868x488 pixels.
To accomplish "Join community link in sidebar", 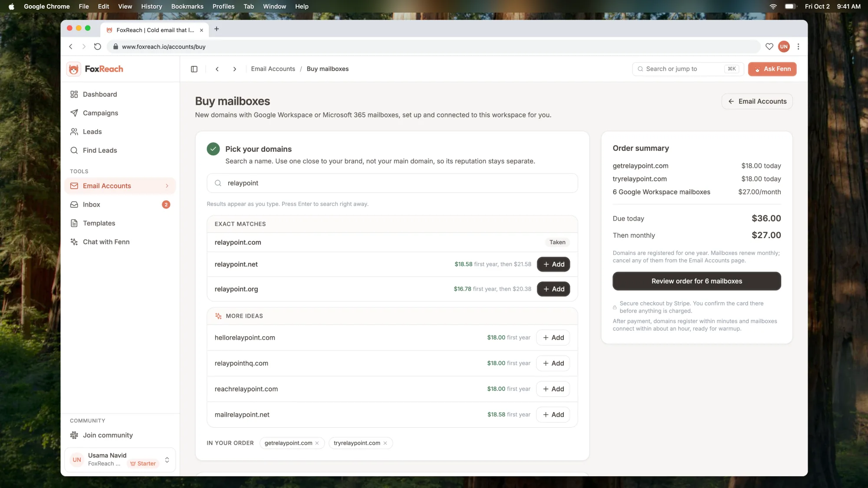I will pyautogui.click(x=120, y=435).
